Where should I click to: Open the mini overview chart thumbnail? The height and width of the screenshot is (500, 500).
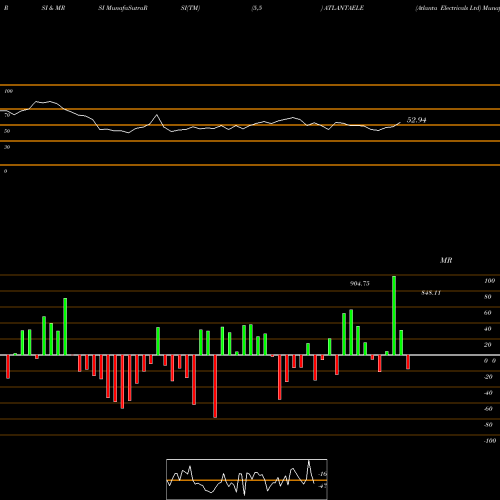click(x=247, y=479)
